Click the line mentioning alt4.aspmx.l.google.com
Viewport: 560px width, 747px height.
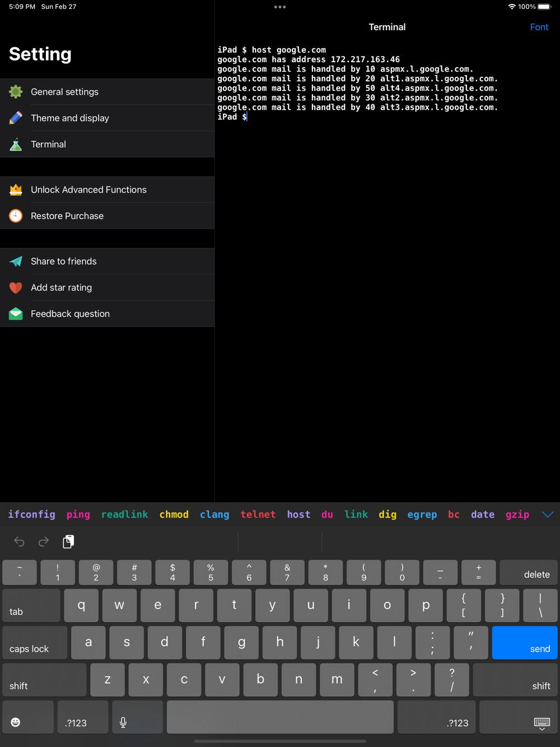click(x=357, y=88)
